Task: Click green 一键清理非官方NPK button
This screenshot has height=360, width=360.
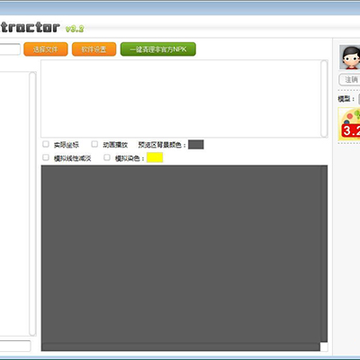Action: (x=158, y=49)
